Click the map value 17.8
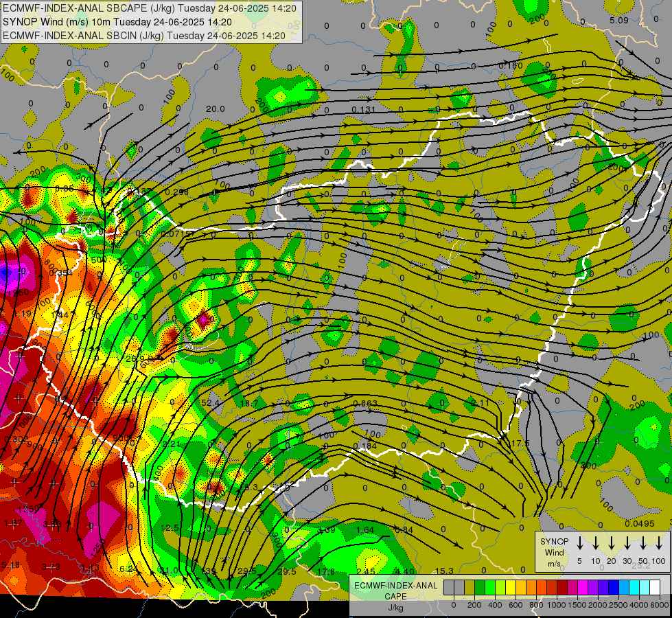The image size is (672, 618). [326, 571]
